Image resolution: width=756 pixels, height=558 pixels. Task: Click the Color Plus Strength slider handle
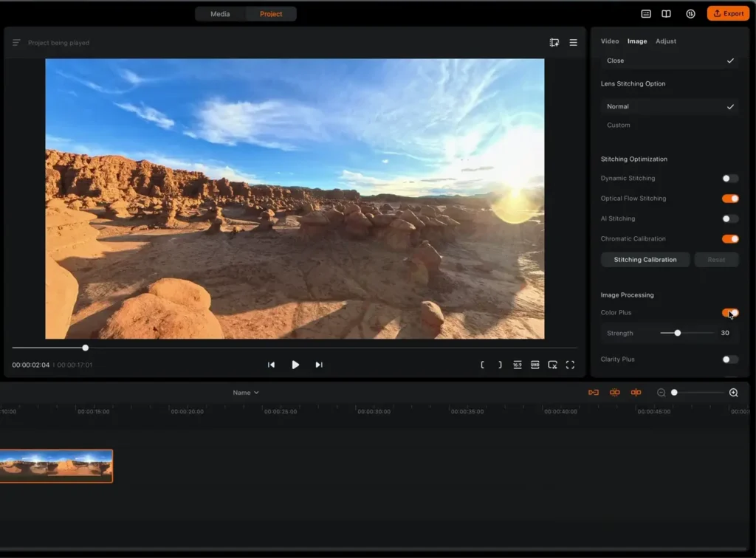(678, 333)
